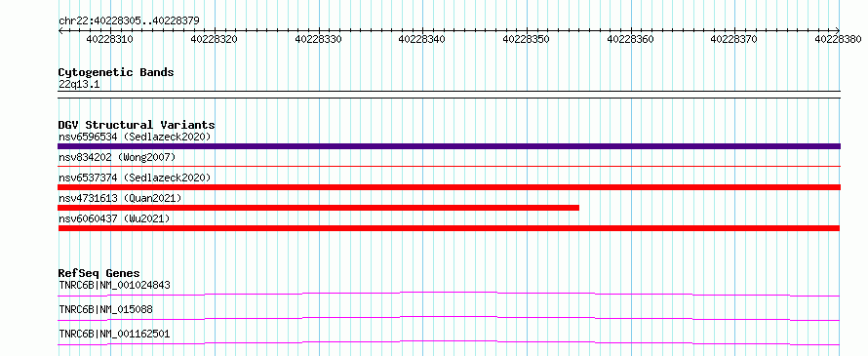Click the red nsv6060437 variant bar
The height and width of the screenshot is (356, 868).
[449, 228]
